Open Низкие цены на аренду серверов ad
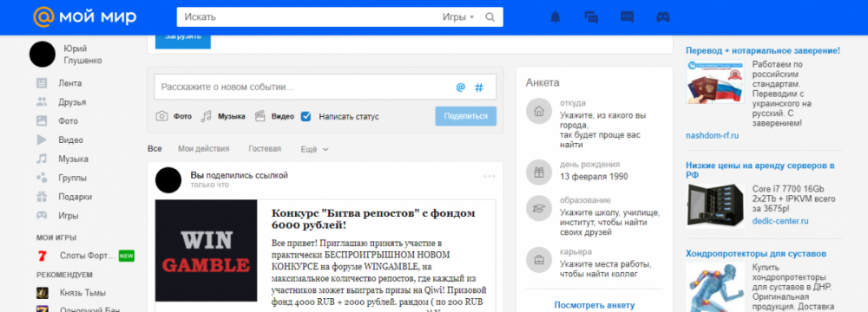 pyautogui.click(x=760, y=170)
